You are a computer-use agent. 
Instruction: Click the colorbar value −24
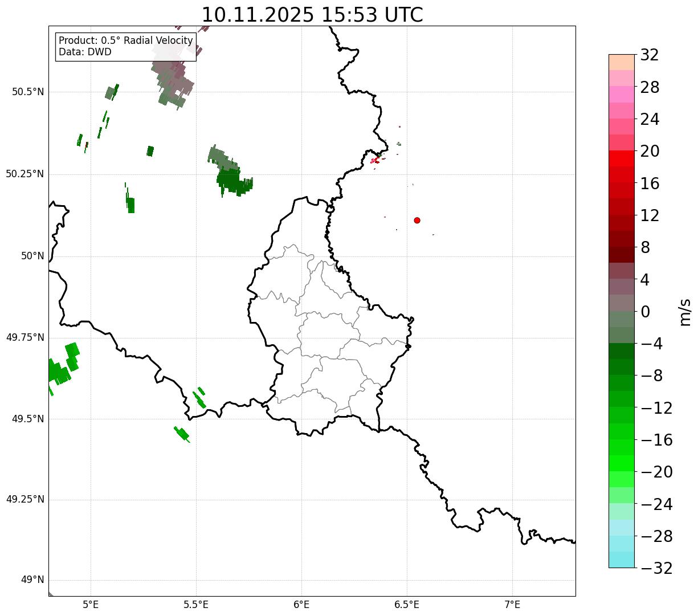click(x=656, y=504)
